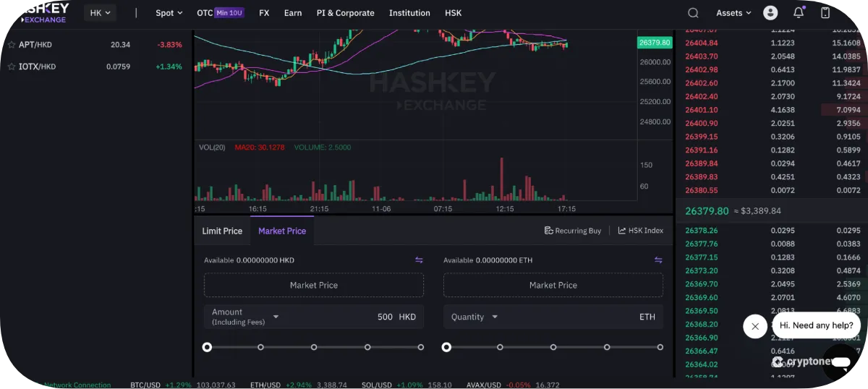Image resolution: width=868 pixels, height=389 pixels.
Task: Close the help chat bubble
Action: point(754,326)
